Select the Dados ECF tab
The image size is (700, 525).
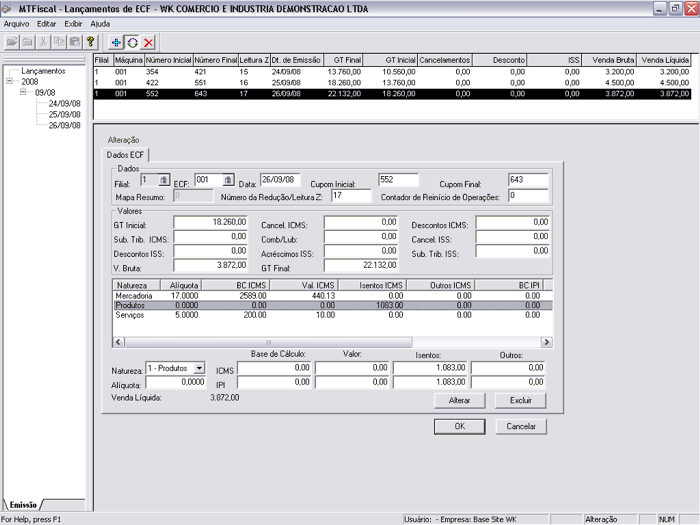(x=126, y=155)
